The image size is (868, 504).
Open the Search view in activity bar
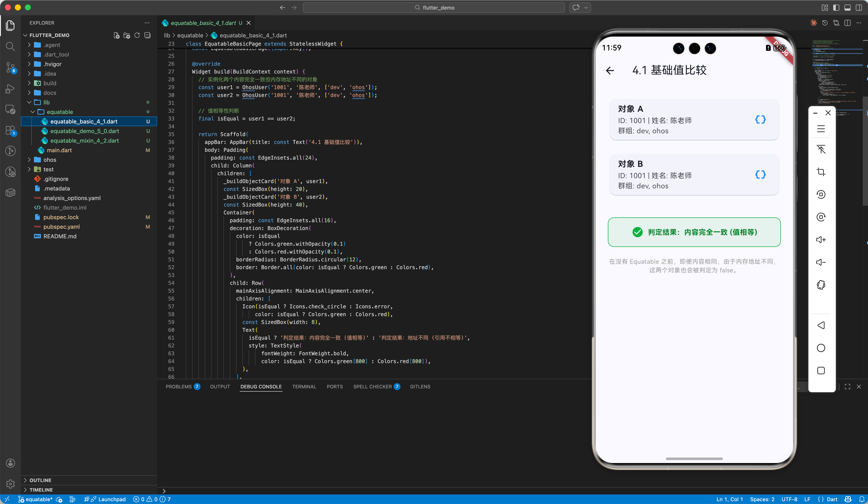pyautogui.click(x=10, y=46)
